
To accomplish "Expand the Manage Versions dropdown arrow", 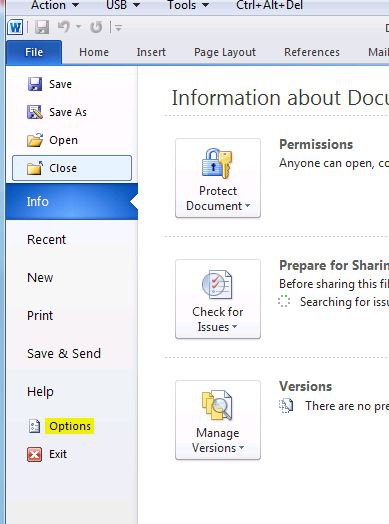I will coord(241,447).
